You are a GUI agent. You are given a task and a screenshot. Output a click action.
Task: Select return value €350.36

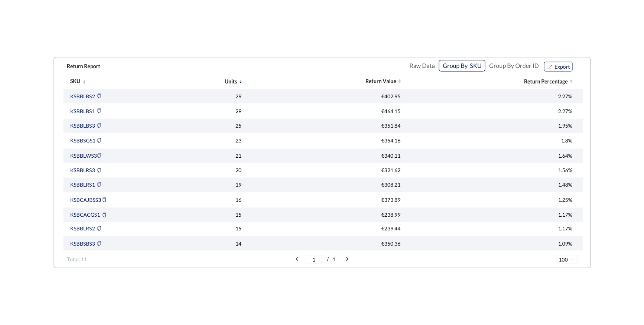[x=391, y=244]
